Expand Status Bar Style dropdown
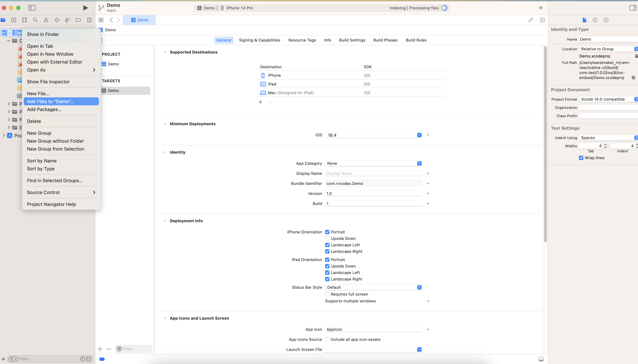This screenshot has height=364, width=638. (419, 287)
